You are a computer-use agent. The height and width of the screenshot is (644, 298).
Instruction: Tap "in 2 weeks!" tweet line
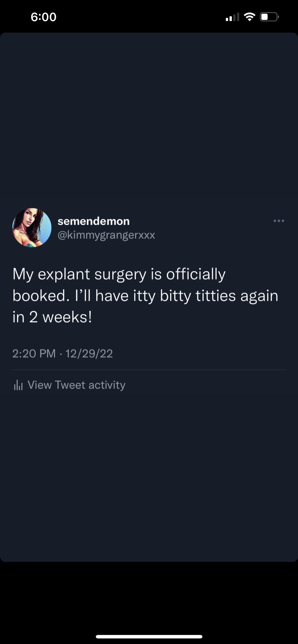52,317
